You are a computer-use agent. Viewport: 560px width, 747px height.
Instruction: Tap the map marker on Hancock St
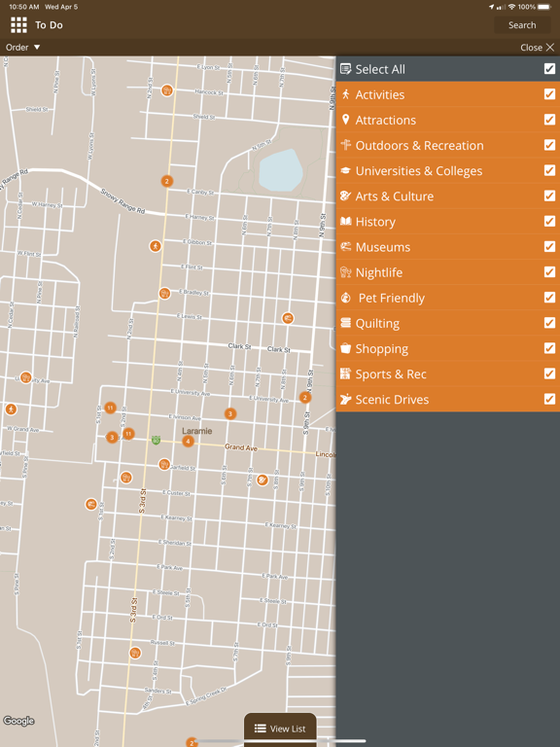pyautogui.click(x=167, y=90)
